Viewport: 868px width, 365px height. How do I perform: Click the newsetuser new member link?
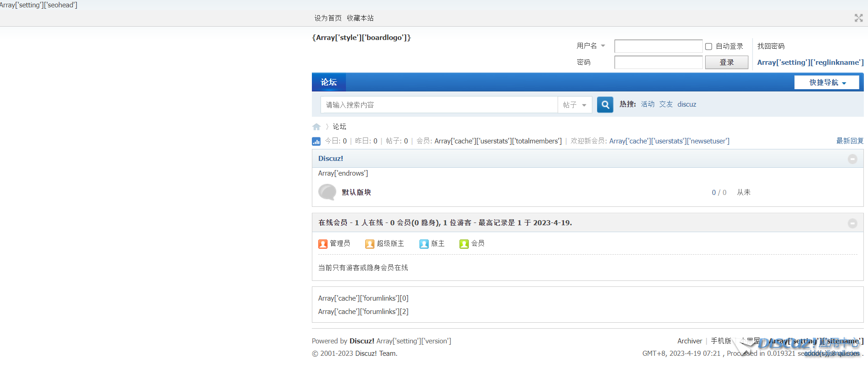point(669,141)
